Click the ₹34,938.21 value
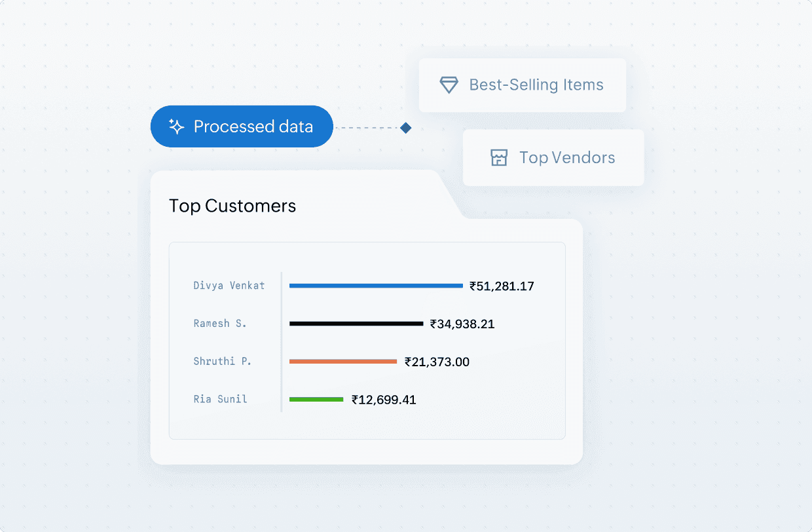This screenshot has height=532, width=812. pyautogui.click(x=462, y=324)
